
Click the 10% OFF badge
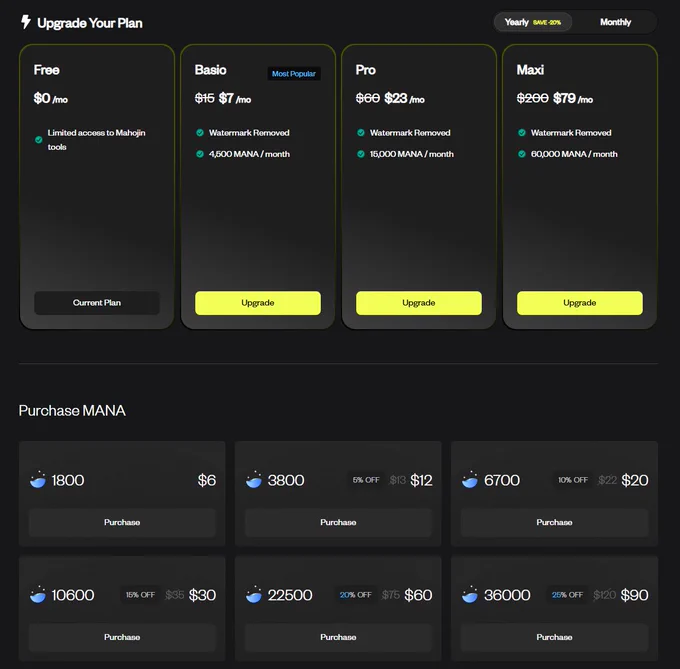tap(572, 480)
